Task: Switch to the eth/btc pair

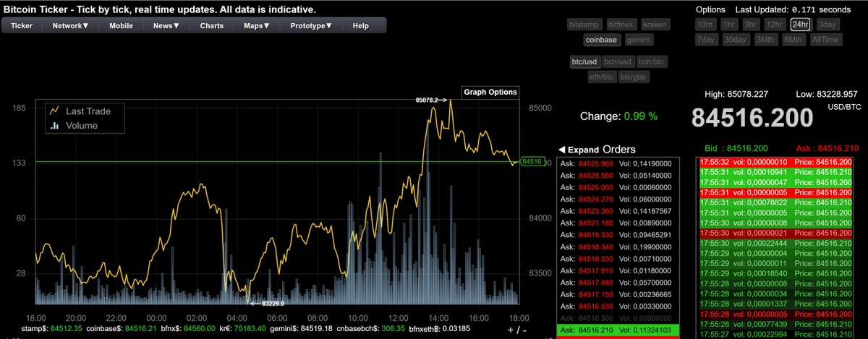Action: pyautogui.click(x=602, y=77)
